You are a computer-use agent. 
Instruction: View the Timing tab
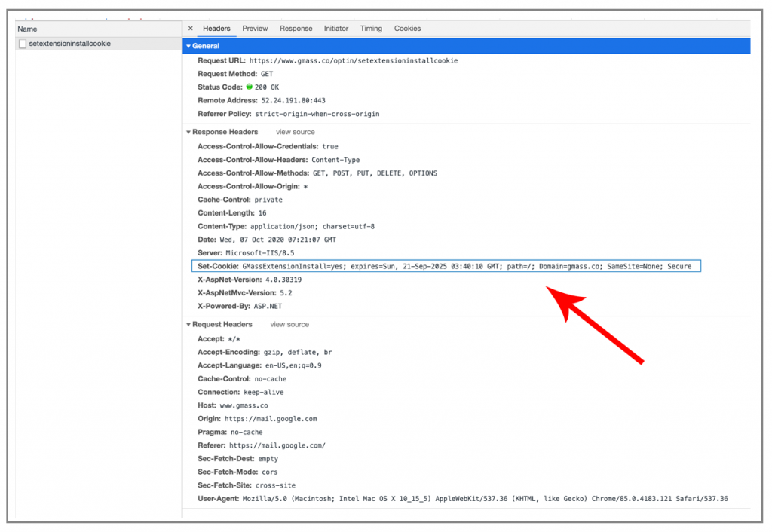click(371, 28)
